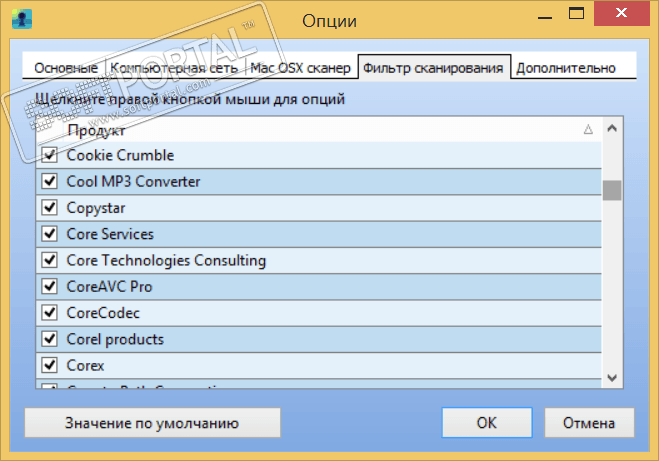
Task: Toggle the Copystar checkbox
Action: click(50, 208)
